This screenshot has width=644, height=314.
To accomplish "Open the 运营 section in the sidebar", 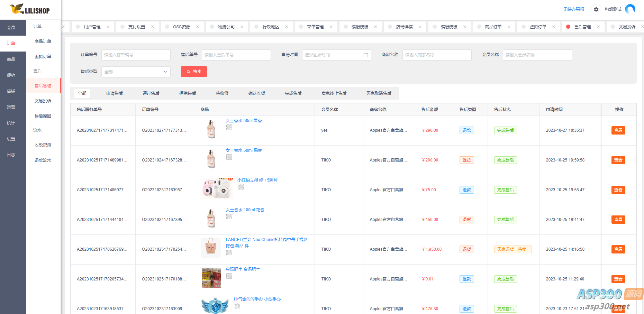I will click(x=13, y=107).
